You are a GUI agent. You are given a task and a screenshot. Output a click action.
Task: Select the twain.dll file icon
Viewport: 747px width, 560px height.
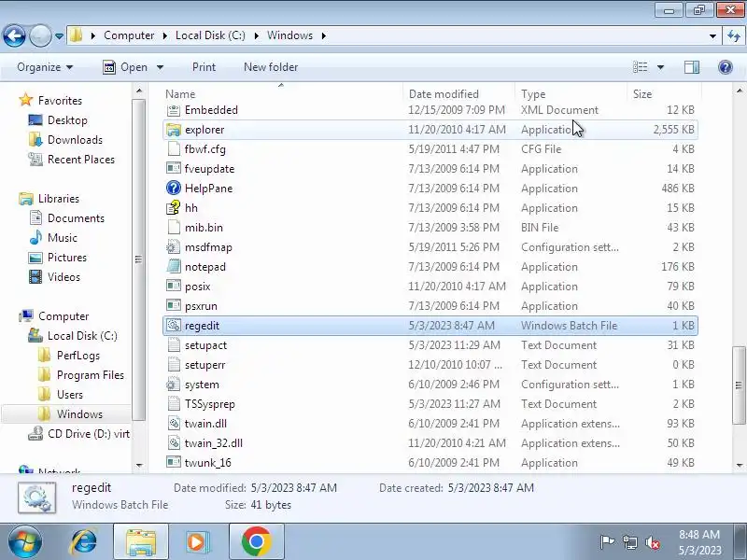coord(174,424)
